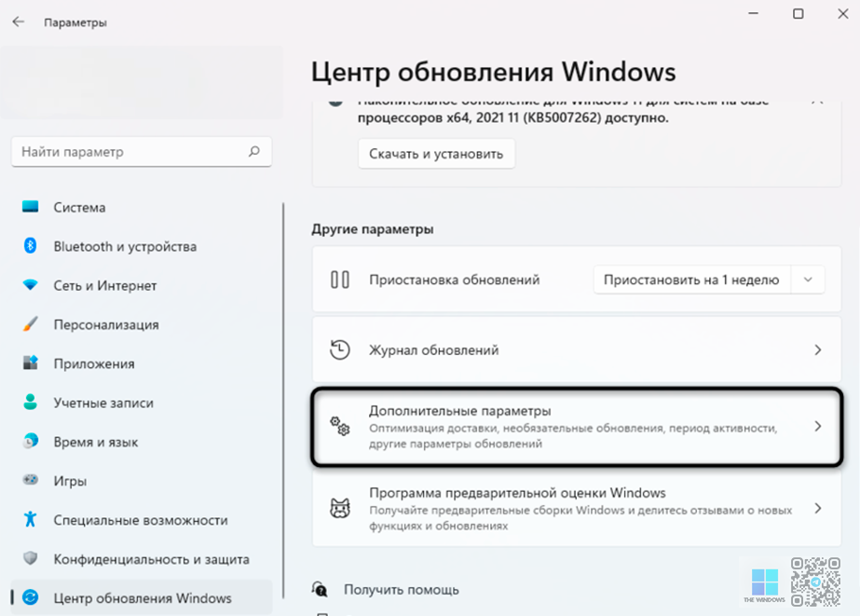
Task: Go to Сеть и Интернет
Action: click(x=142, y=285)
